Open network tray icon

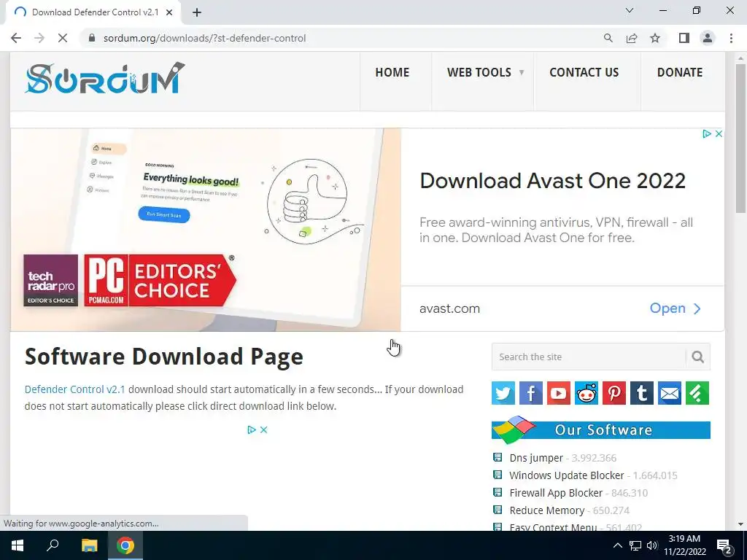(x=635, y=545)
